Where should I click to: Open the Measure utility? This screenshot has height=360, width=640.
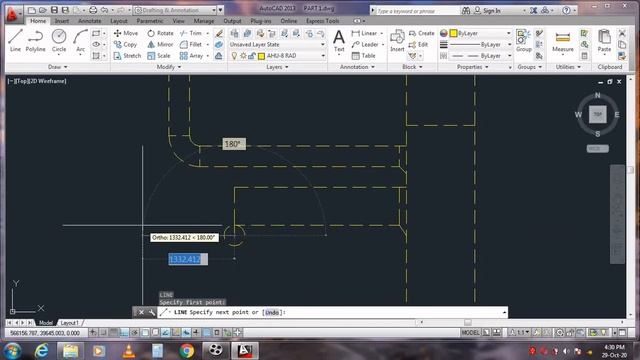coord(562,41)
